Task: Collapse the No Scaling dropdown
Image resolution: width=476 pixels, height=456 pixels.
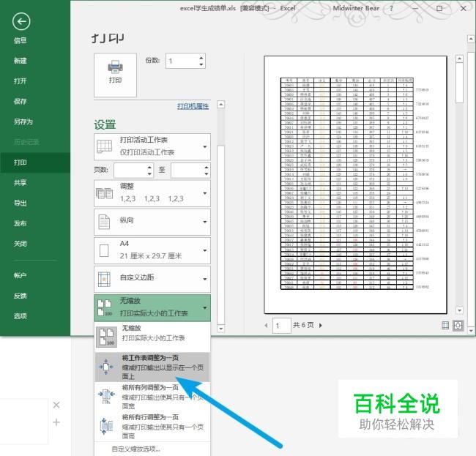Action: pyautogui.click(x=152, y=307)
